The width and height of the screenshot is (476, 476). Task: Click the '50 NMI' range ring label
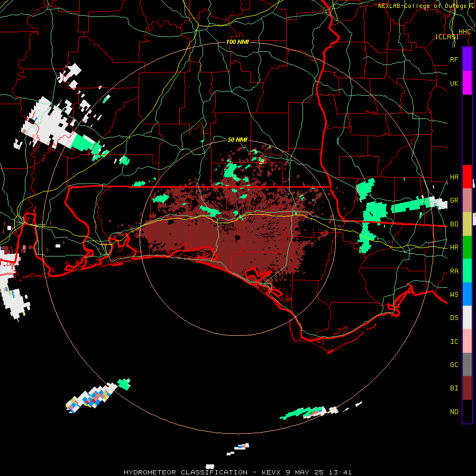tap(237, 140)
